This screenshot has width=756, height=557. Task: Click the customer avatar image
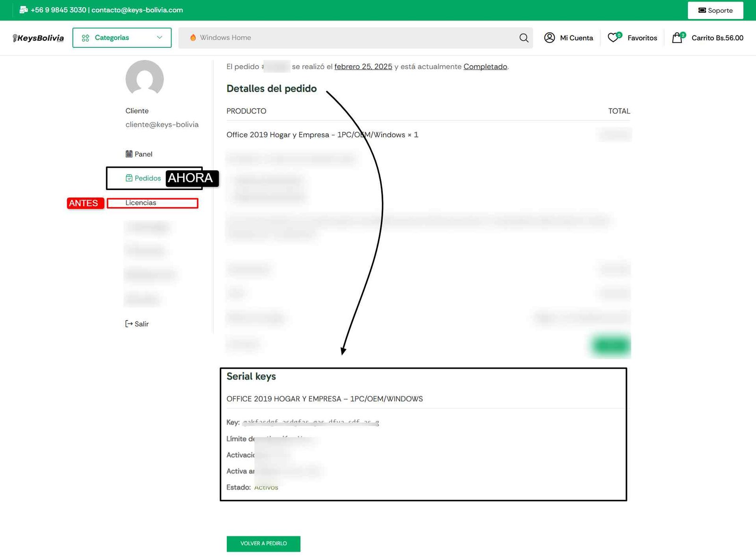[x=145, y=79]
